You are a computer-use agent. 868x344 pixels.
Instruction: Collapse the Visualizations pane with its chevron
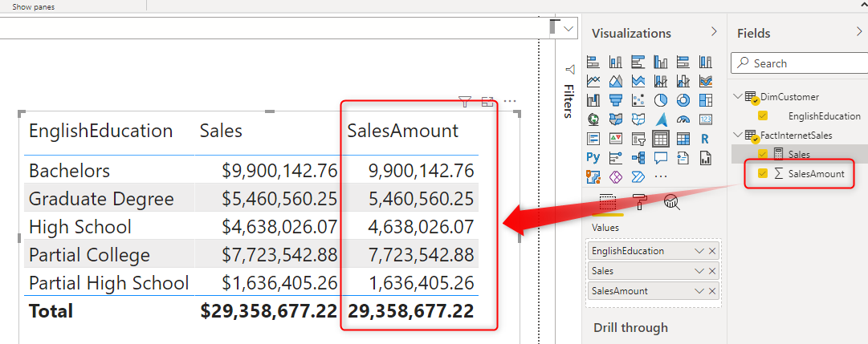(x=714, y=32)
